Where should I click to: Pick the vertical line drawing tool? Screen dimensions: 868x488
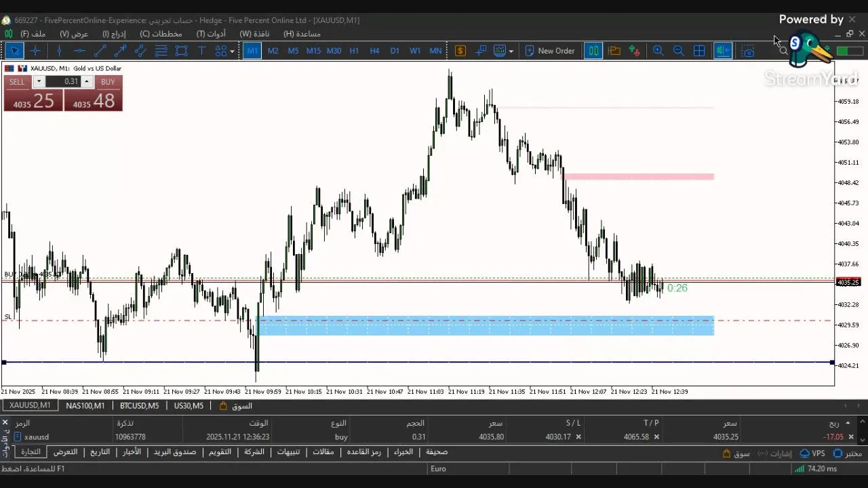(x=59, y=51)
